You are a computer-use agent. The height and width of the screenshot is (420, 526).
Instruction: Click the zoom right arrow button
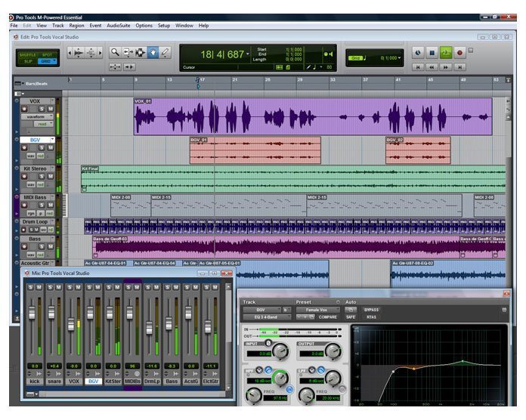[x=100, y=53]
